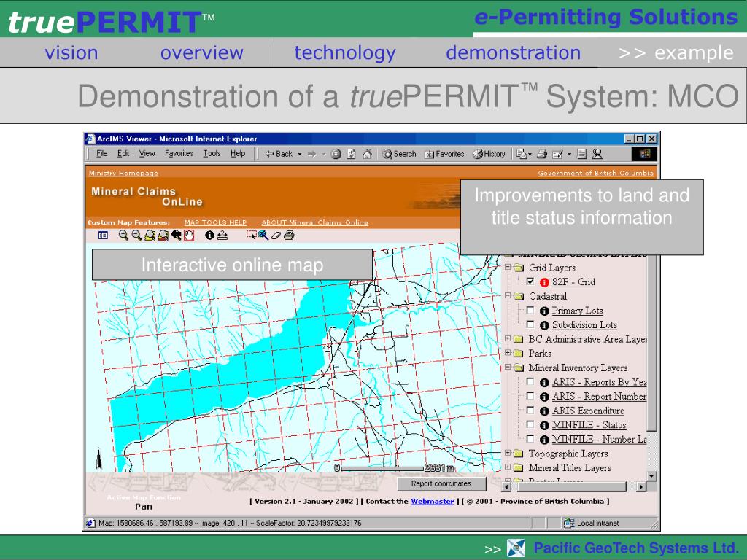Image resolution: width=747 pixels, height=560 pixels.
Task: Click the browser Stop button
Action: click(336, 154)
